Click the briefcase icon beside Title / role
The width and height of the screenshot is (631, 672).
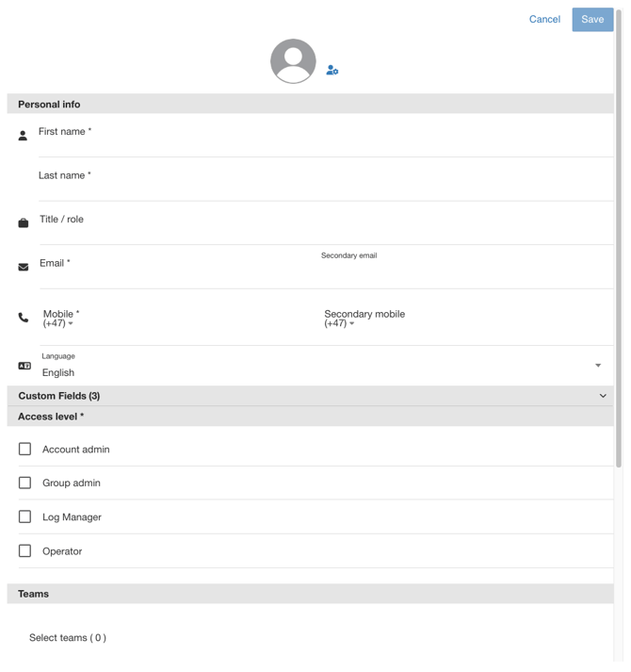point(24,223)
